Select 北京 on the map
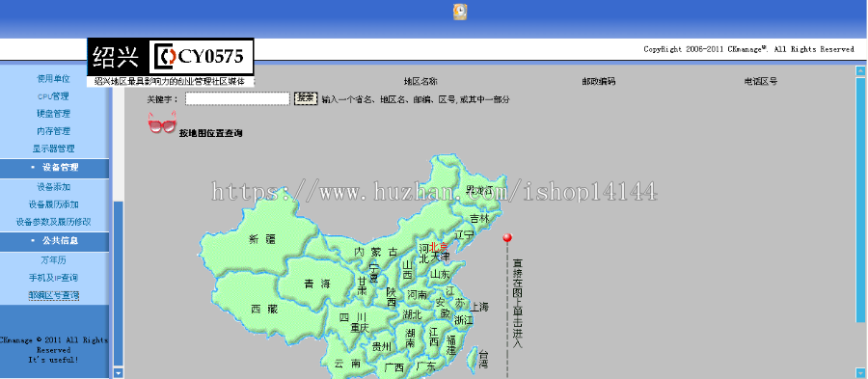 [439, 247]
